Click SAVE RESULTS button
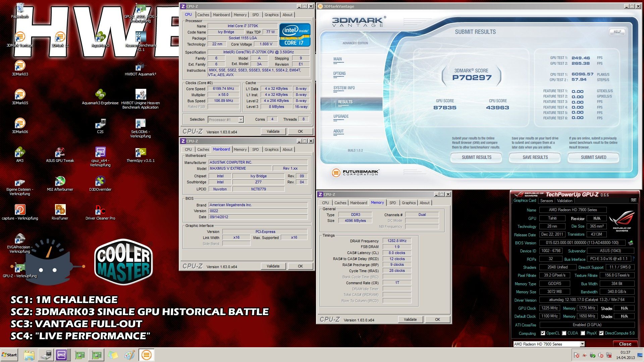The image size is (644, 362). point(535,157)
